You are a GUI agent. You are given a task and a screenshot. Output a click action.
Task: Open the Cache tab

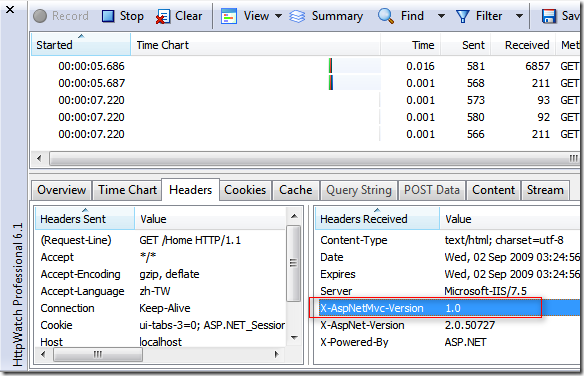(296, 190)
